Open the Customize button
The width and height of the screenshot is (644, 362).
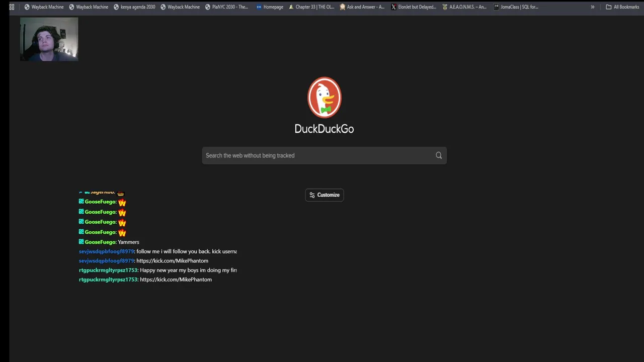pos(325,195)
